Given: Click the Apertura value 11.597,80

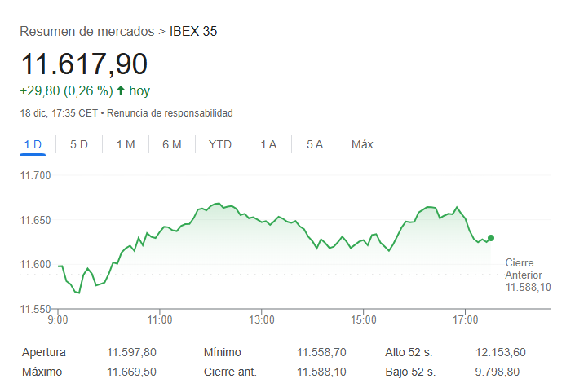Looking at the screenshot, I should (x=131, y=352).
